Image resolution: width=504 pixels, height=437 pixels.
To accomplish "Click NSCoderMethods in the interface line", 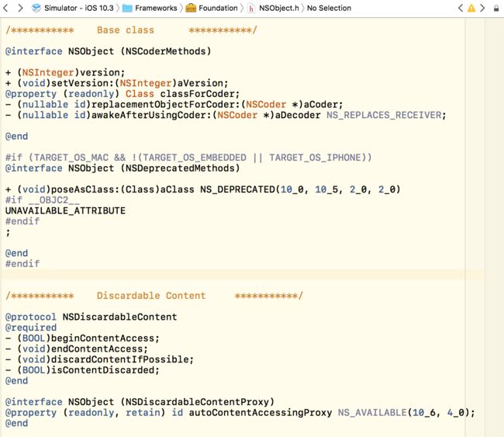I will click(x=165, y=51).
